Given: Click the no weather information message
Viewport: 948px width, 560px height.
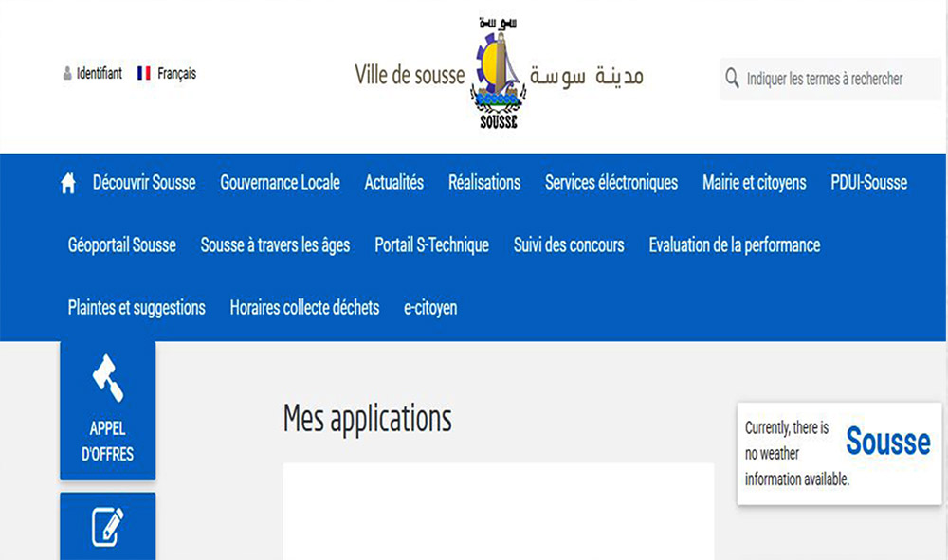Looking at the screenshot, I should coord(797,453).
